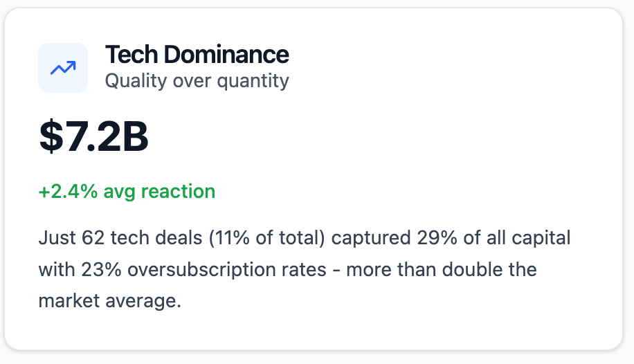Select the 23% oversubscription rates phrase
This screenshot has width=634, height=364.
tap(203, 270)
